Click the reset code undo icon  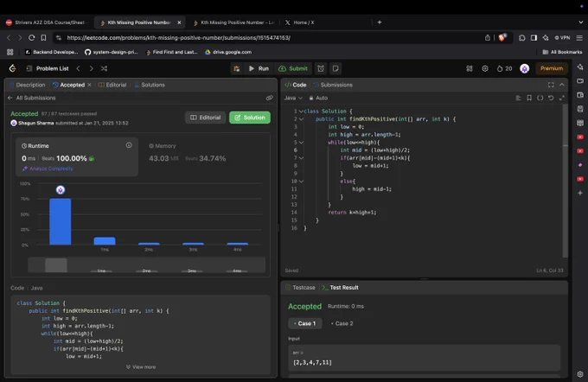551,98
